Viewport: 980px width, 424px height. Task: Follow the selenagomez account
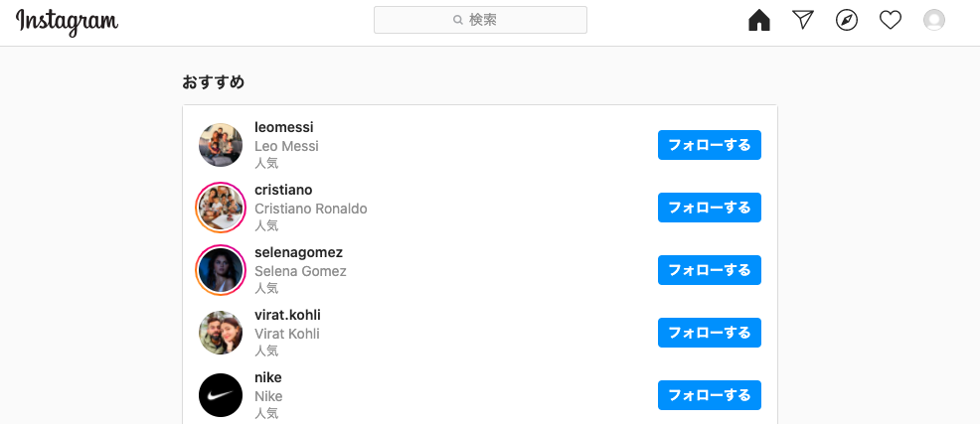[x=709, y=270]
